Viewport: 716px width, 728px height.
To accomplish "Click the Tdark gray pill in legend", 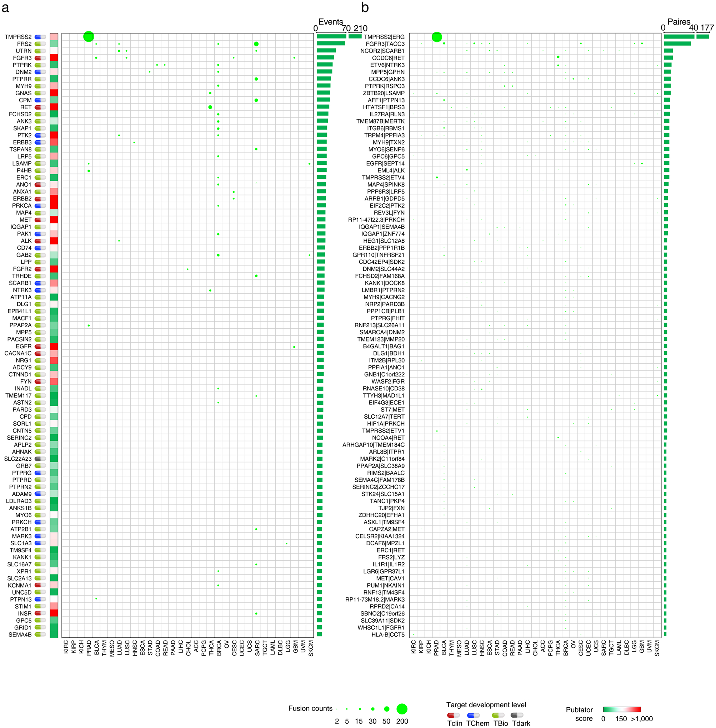I will tap(517, 715).
